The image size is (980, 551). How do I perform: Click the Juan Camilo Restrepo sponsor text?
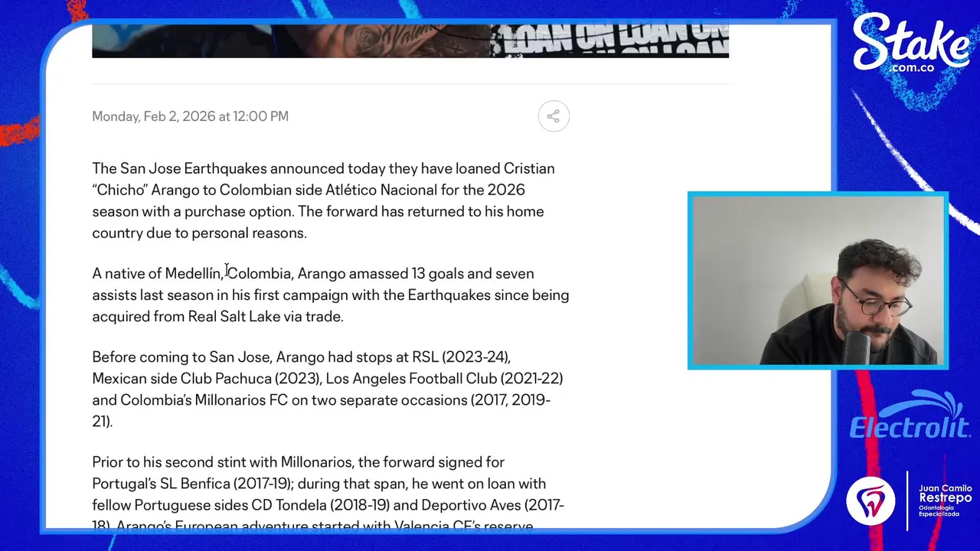coord(946,500)
